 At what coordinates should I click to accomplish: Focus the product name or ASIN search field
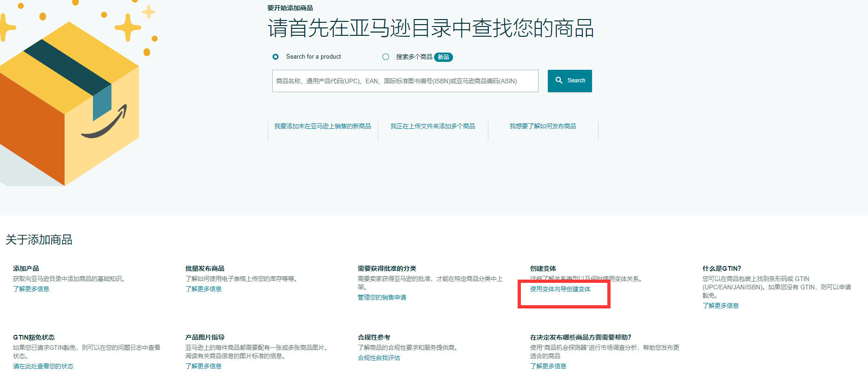[405, 81]
